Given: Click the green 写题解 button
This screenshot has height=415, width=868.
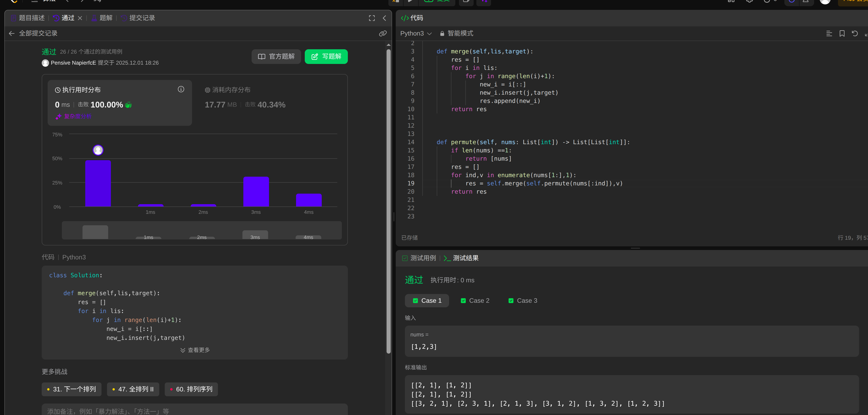Looking at the screenshot, I should [326, 57].
